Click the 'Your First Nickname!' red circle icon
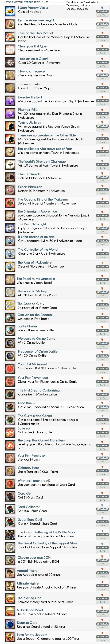 coord(10,369)
